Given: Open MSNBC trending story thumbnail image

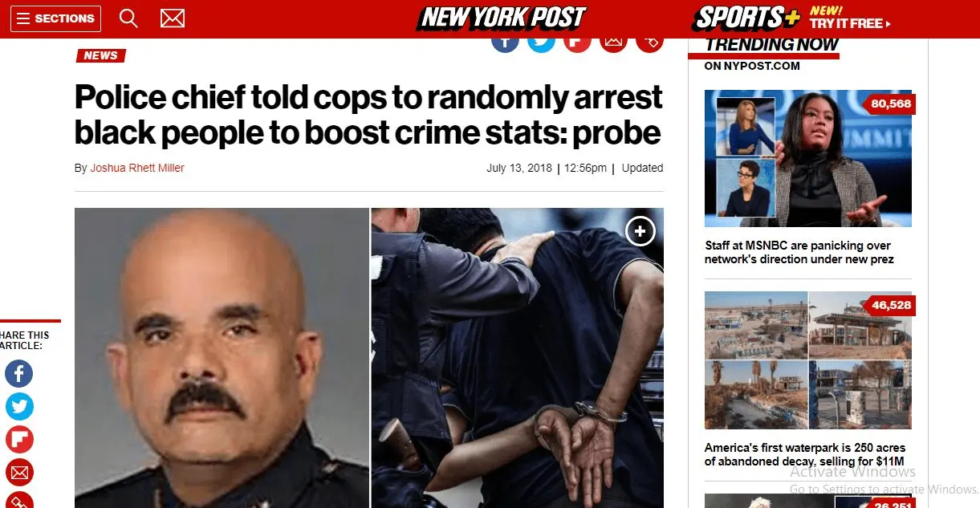Looking at the screenshot, I should 808,158.
